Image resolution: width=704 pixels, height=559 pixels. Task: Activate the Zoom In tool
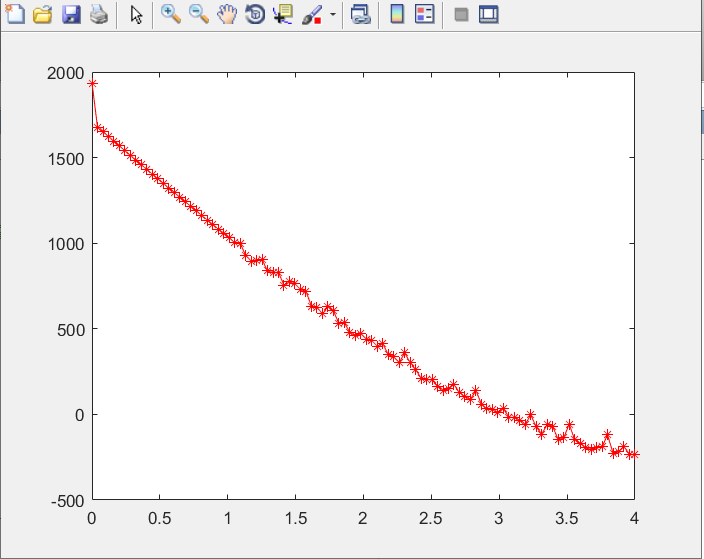click(171, 14)
